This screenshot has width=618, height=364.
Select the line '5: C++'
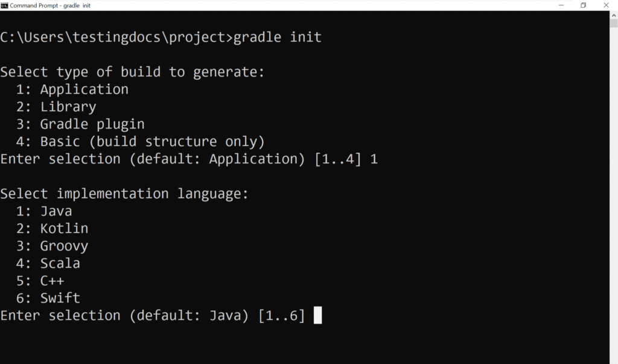click(42, 280)
